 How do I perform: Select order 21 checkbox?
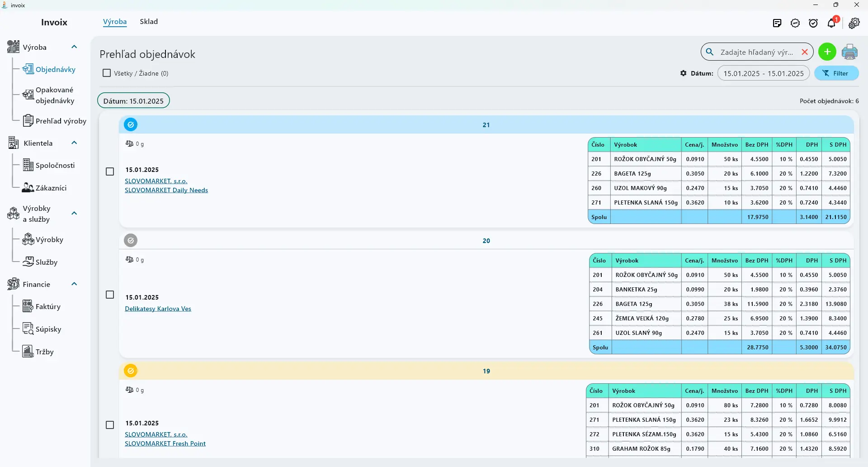110,172
